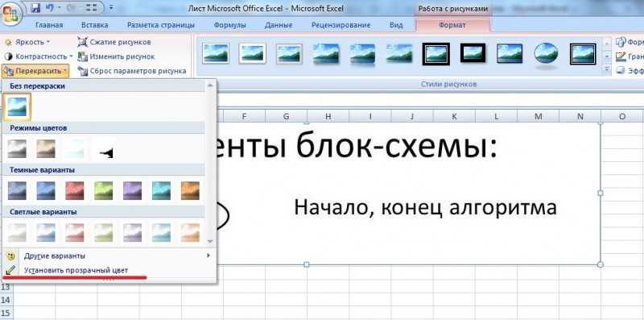Expand the picture styles gallery more arrow

click(x=607, y=70)
